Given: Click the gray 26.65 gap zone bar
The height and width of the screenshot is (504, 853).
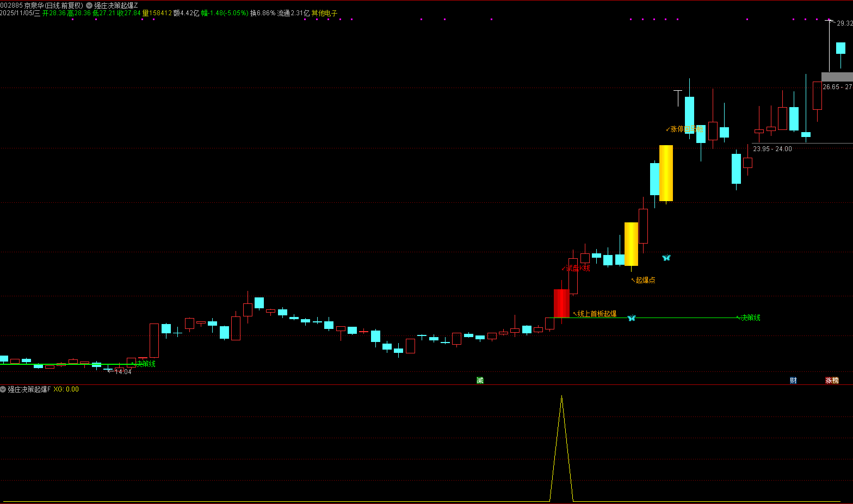Looking at the screenshot, I should click(837, 77).
